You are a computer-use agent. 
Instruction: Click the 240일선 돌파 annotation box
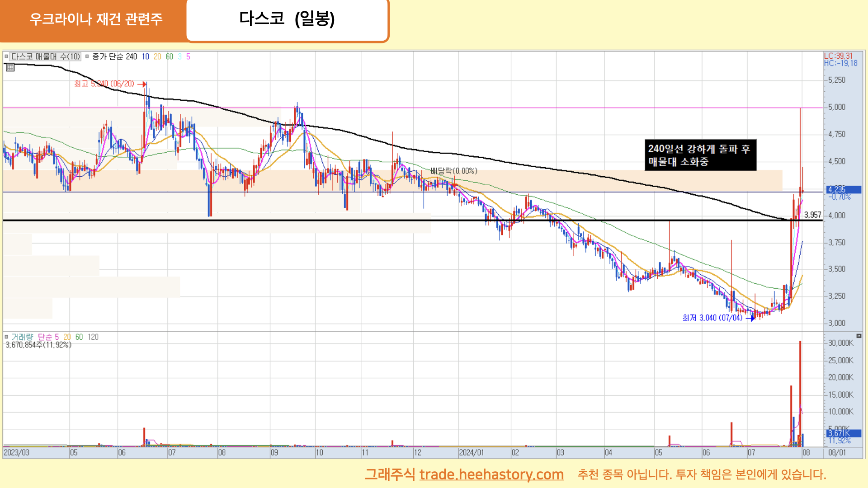(x=700, y=155)
